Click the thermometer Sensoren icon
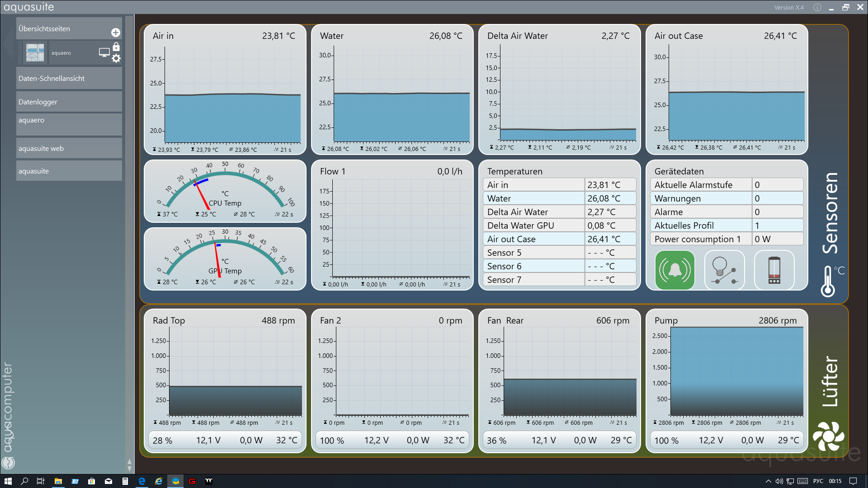868x488 pixels. tap(828, 281)
